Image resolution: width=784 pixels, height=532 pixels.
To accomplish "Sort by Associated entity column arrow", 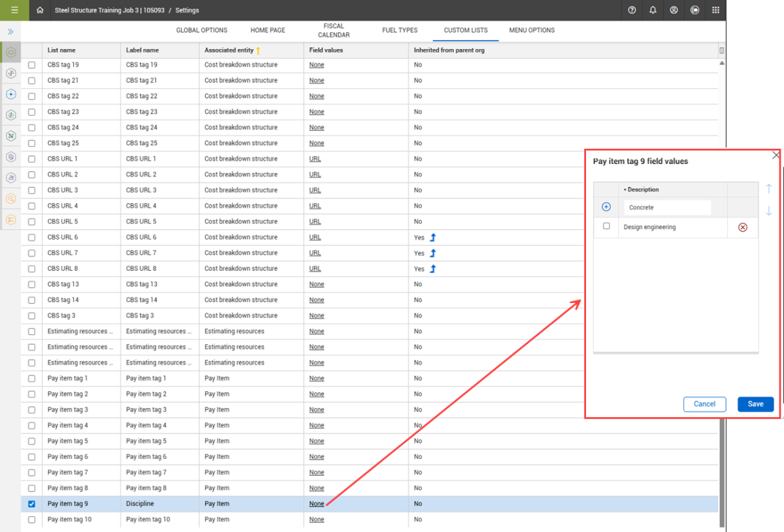I will pos(258,50).
